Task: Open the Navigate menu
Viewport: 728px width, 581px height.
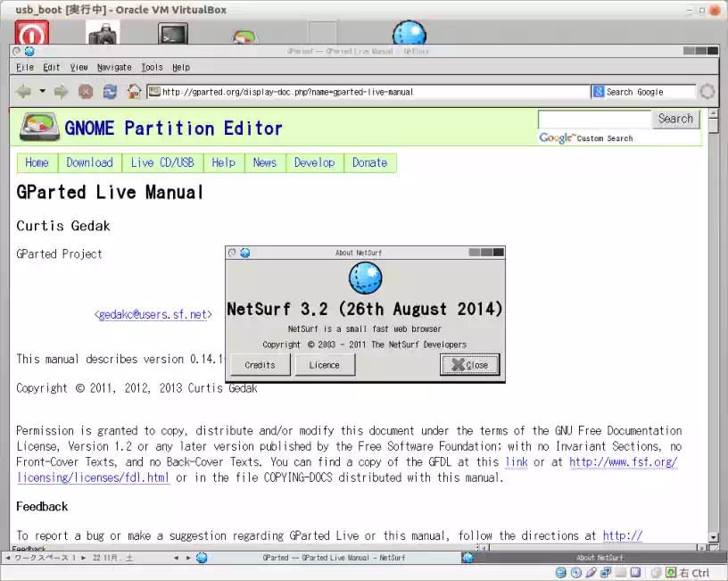Action: click(114, 67)
